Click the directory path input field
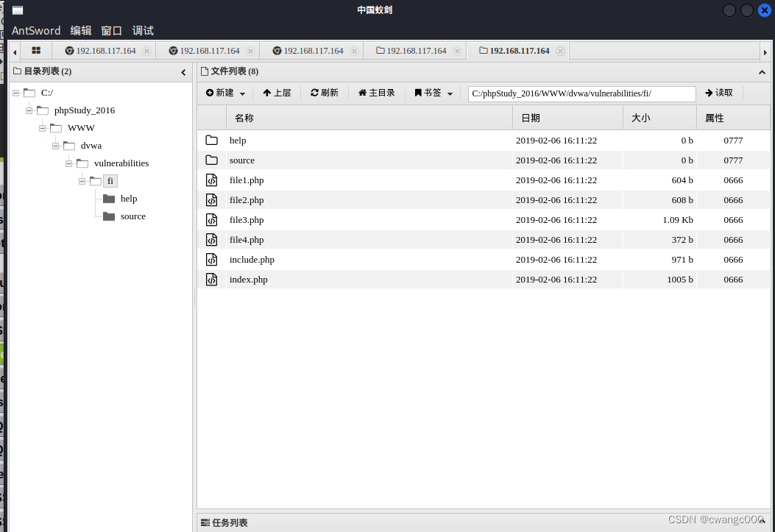775x532 pixels. (x=581, y=93)
